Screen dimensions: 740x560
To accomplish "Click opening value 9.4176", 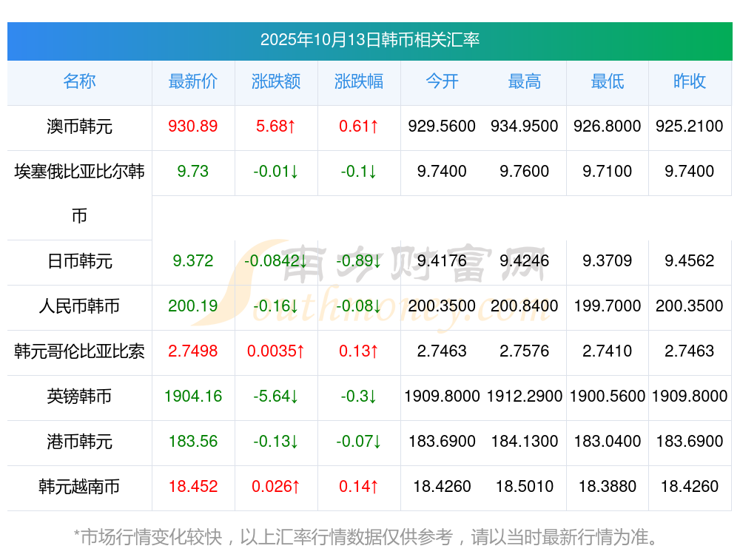I will (442, 261).
